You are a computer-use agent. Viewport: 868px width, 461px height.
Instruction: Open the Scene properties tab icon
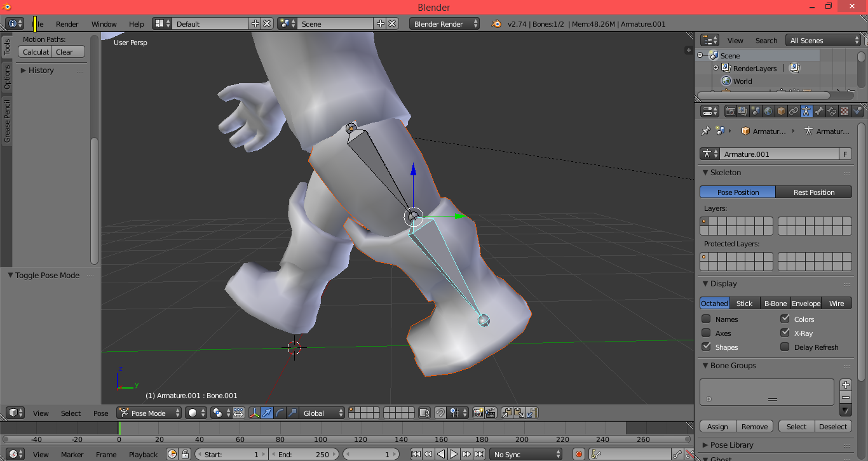(x=756, y=111)
